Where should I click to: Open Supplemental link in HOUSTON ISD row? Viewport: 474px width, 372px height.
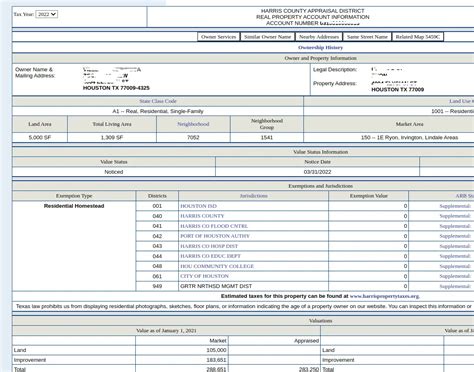pyautogui.click(x=455, y=206)
